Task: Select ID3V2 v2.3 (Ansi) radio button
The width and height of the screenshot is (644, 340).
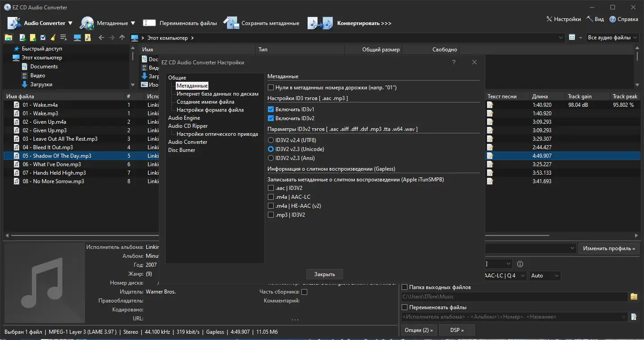Action: point(271,158)
